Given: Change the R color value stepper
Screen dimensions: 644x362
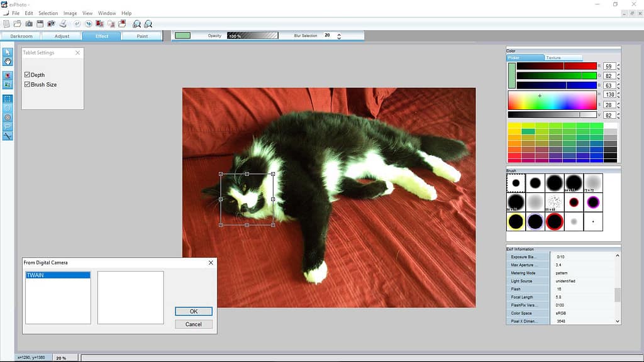Looking at the screenshot, I should (618, 66).
